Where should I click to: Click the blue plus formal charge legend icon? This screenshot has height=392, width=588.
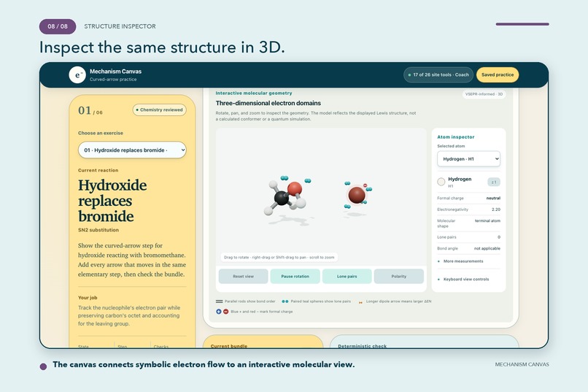click(x=219, y=312)
